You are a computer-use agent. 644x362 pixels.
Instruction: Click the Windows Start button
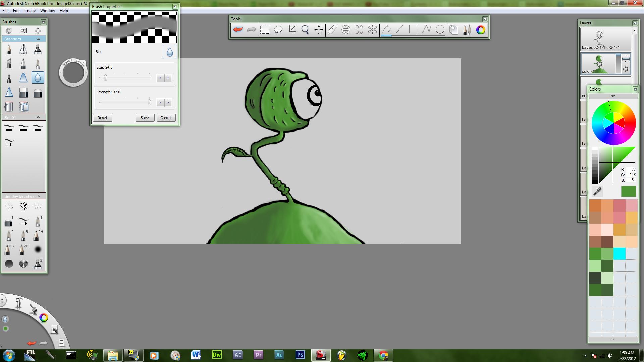pos(9,355)
